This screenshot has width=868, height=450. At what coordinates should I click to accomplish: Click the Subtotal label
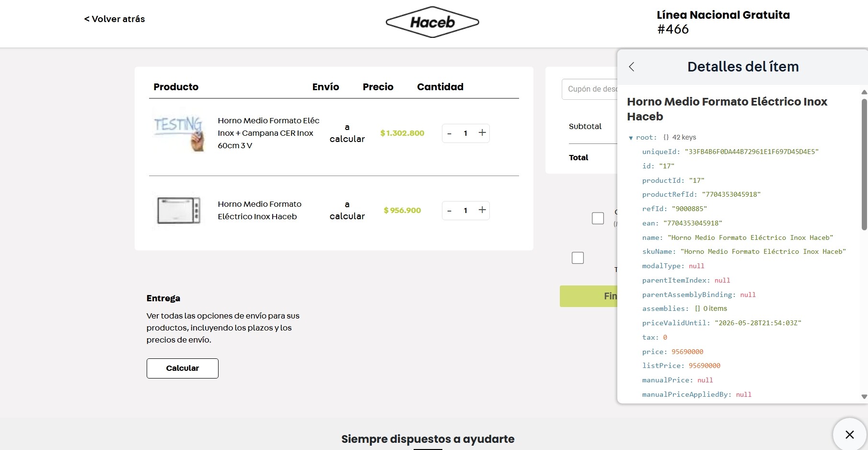585,127
